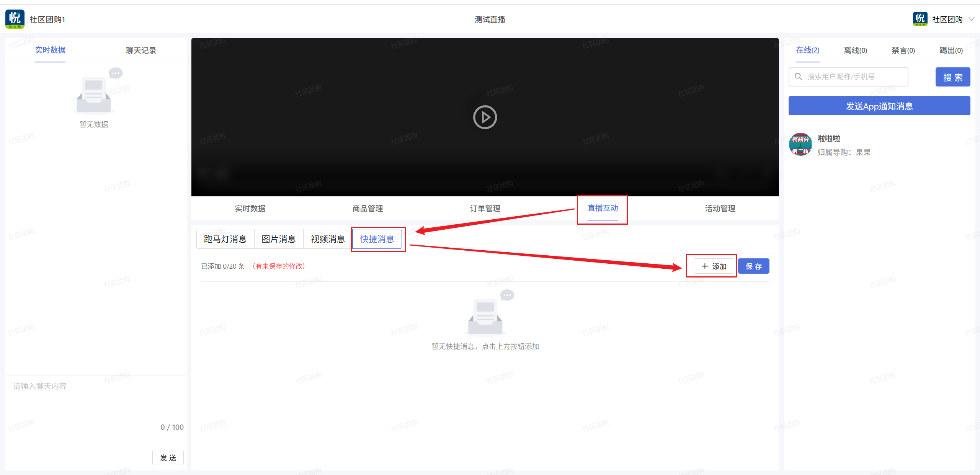Select 图片消息 message type
The image size is (980, 475).
[278, 239]
